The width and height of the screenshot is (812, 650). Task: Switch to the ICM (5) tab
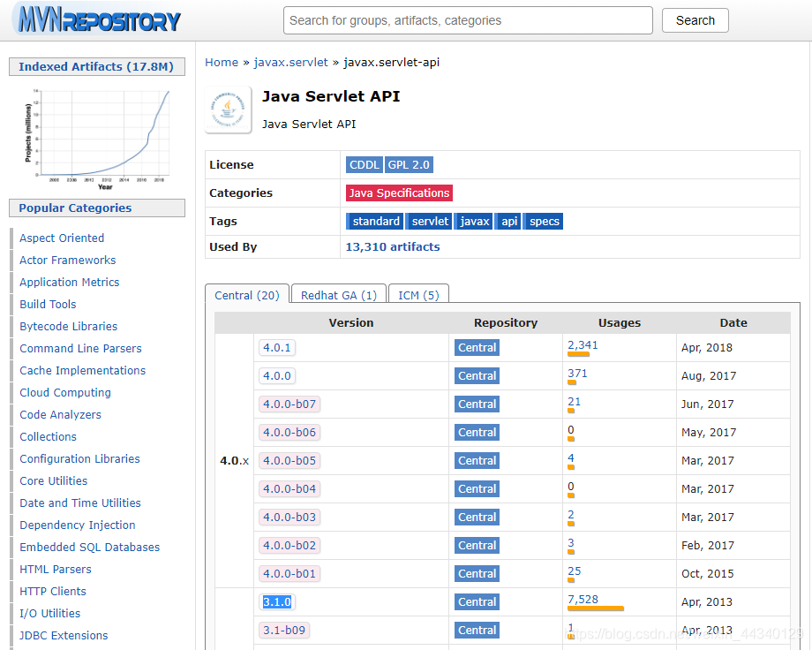click(418, 295)
